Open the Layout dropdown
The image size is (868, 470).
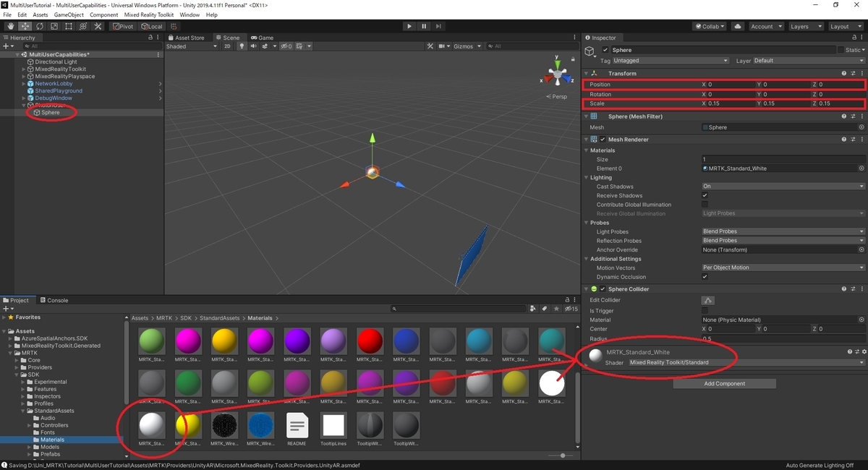coord(845,26)
